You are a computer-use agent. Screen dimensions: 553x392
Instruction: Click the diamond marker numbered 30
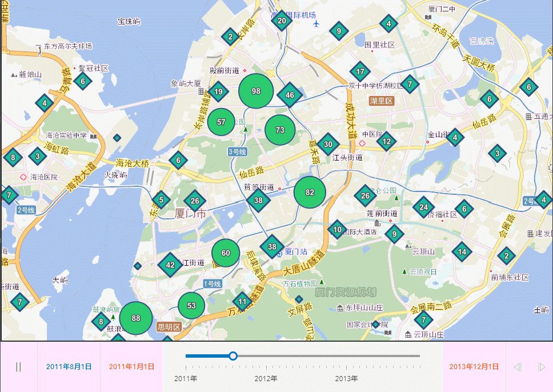point(328,145)
